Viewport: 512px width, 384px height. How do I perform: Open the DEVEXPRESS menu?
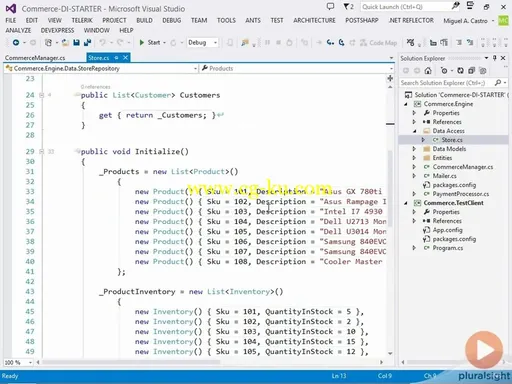coord(57,30)
